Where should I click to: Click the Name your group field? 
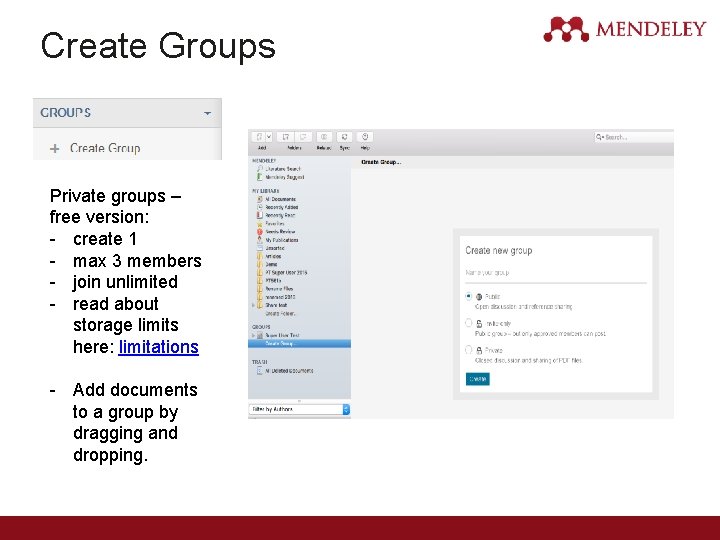click(556, 273)
